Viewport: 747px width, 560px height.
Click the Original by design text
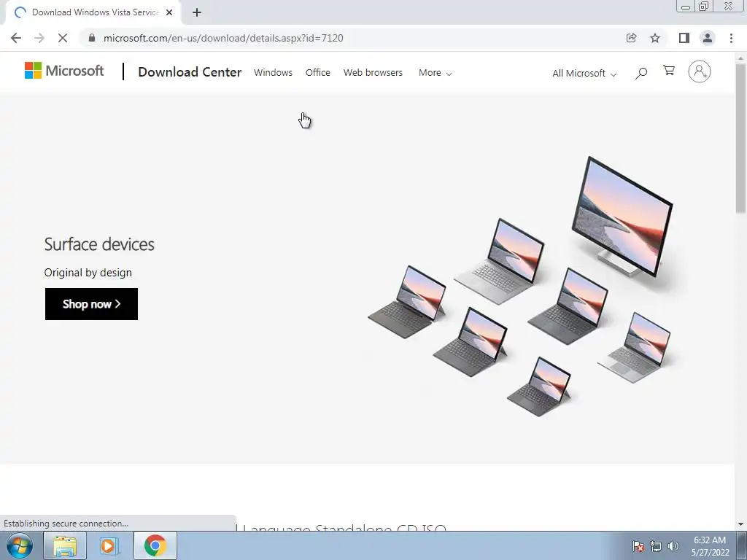[x=88, y=273]
